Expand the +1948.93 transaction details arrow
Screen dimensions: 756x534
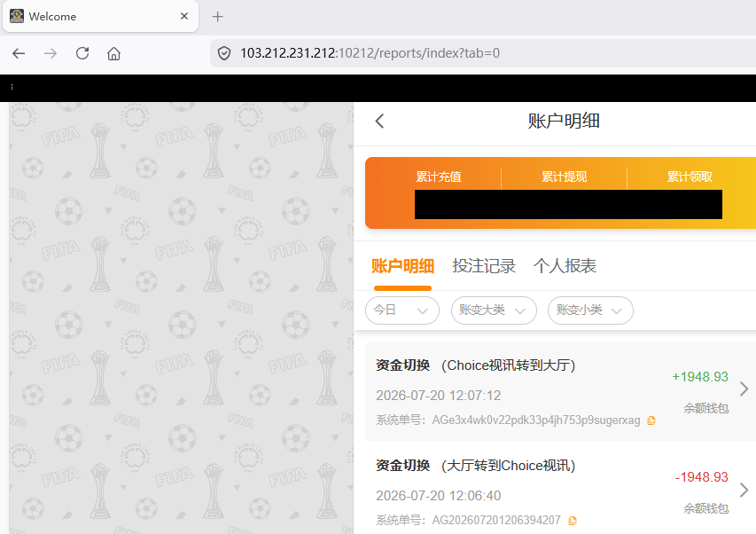pyautogui.click(x=744, y=389)
